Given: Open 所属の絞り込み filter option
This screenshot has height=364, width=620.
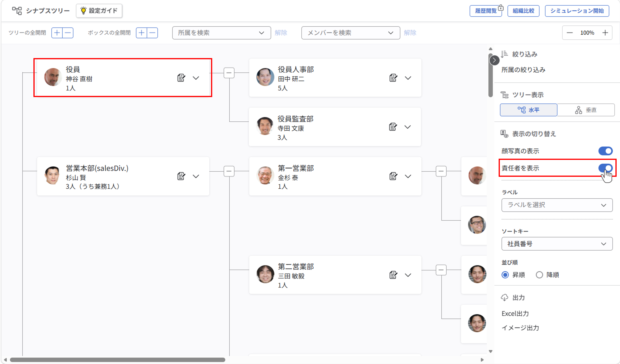Looking at the screenshot, I should (523, 70).
